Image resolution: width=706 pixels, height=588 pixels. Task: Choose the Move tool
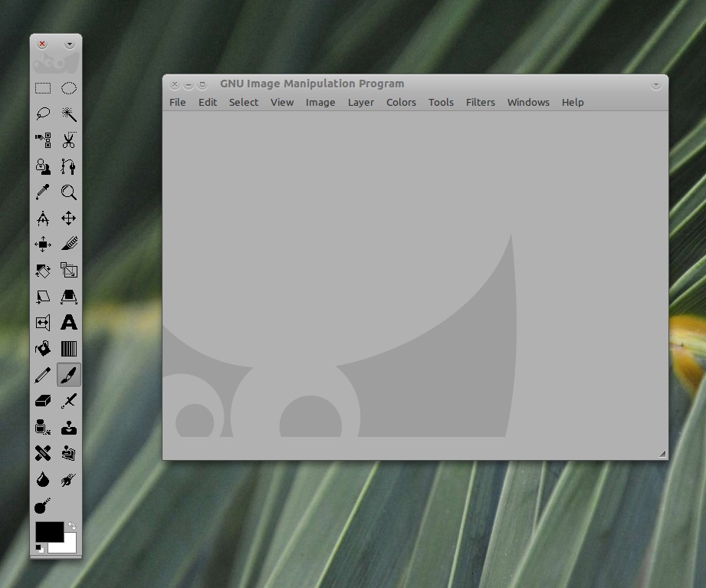pyautogui.click(x=69, y=218)
